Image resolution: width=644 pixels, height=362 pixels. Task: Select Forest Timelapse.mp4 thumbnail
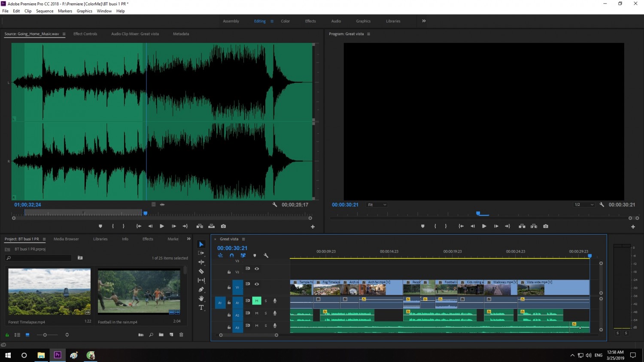click(49, 292)
